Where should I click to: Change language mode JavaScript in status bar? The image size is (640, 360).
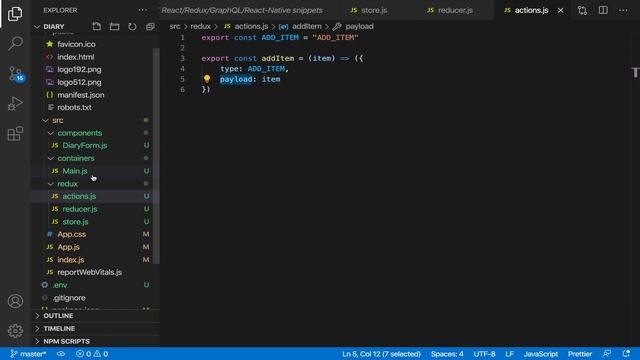540,354
